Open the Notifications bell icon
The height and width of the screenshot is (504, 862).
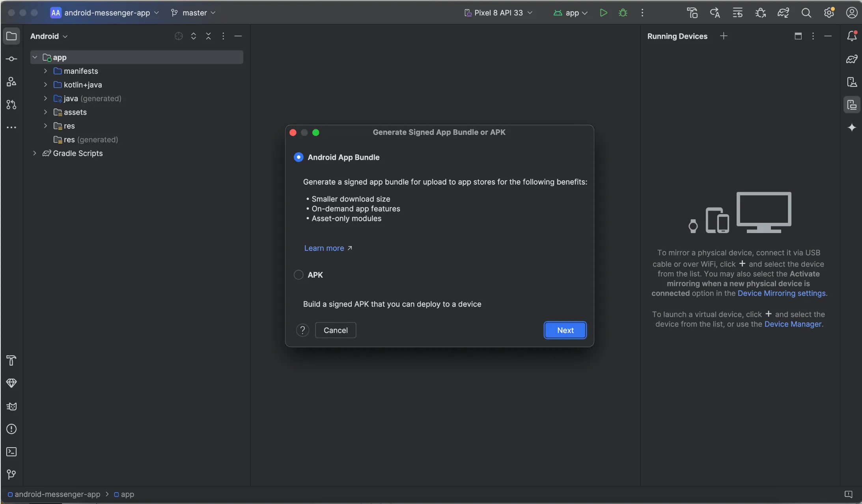point(852,36)
